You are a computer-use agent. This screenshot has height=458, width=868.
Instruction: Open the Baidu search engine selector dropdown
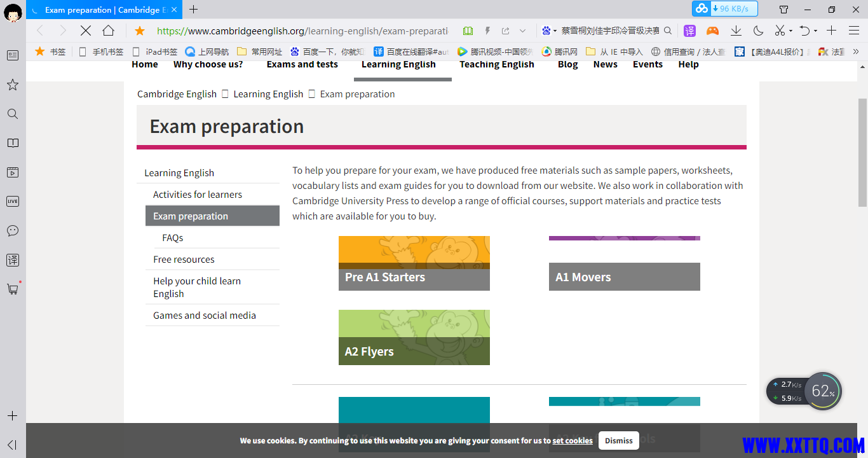coord(550,31)
